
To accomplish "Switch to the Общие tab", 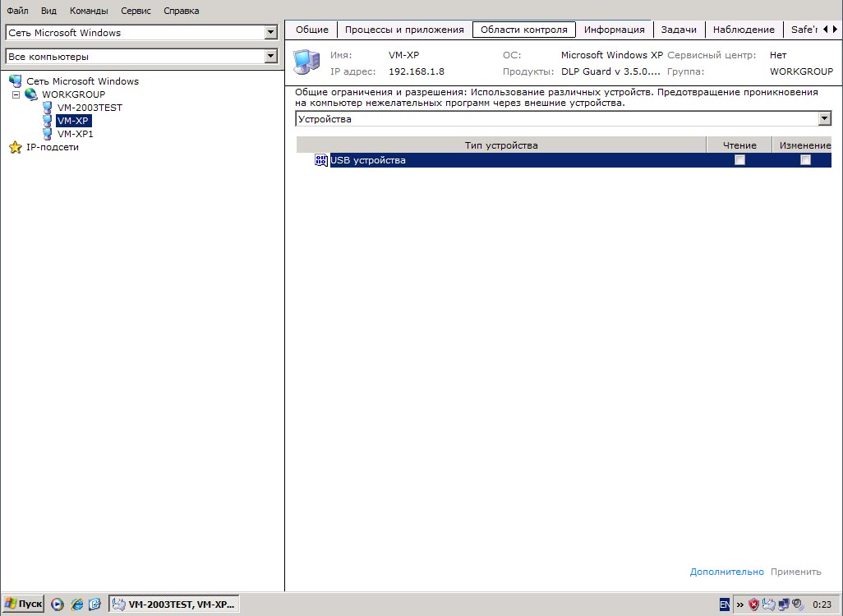I will 312,30.
